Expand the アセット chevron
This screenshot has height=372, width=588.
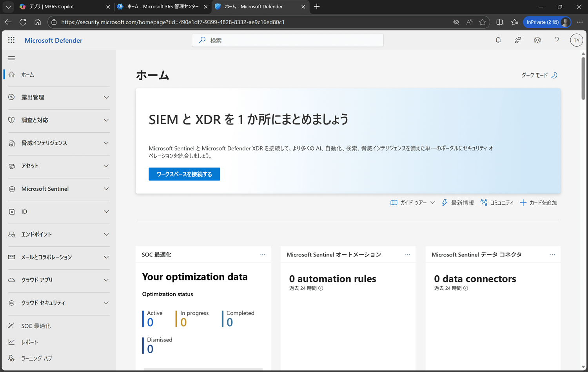[x=106, y=166]
